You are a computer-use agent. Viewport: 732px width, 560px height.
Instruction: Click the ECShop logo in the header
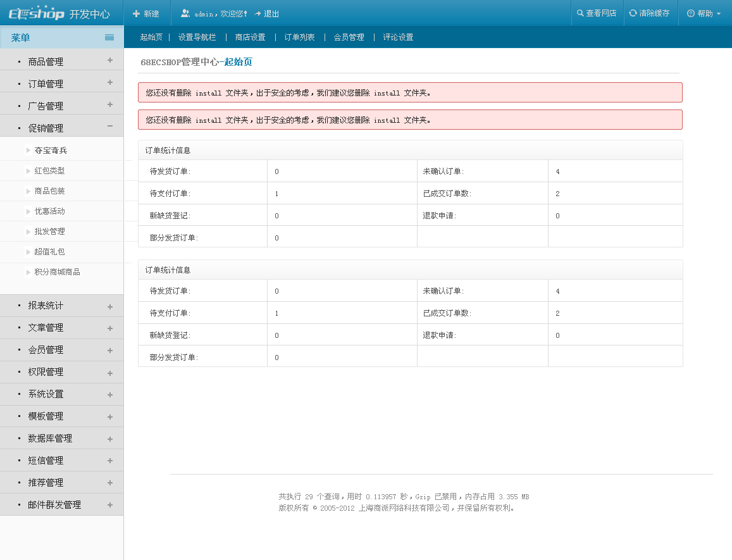click(x=36, y=13)
